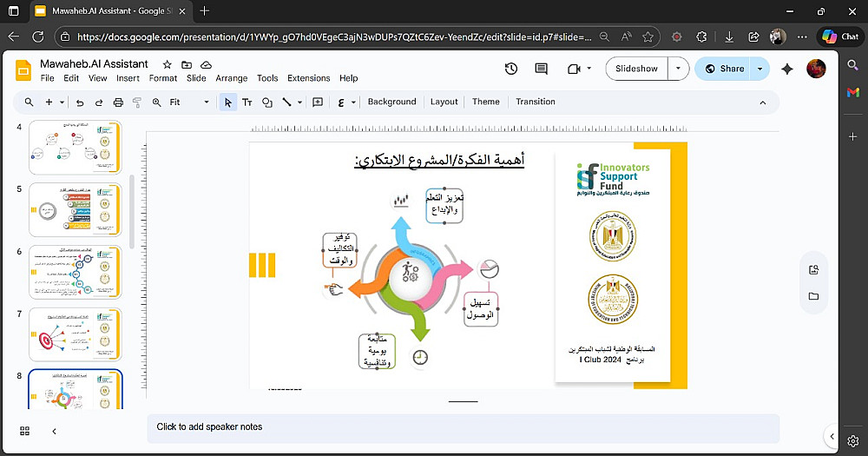
Task: Open the Insert menu
Action: tap(128, 78)
